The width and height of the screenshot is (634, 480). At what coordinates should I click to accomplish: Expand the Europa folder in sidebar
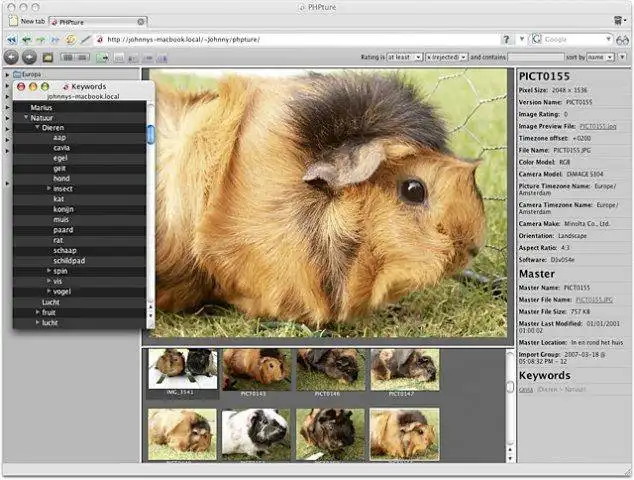click(7, 74)
